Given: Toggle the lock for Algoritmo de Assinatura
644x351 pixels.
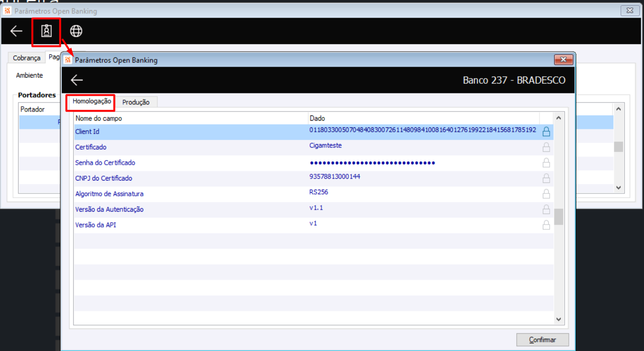Looking at the screenshot, I should pyautogui.click(x=546, y=194).
